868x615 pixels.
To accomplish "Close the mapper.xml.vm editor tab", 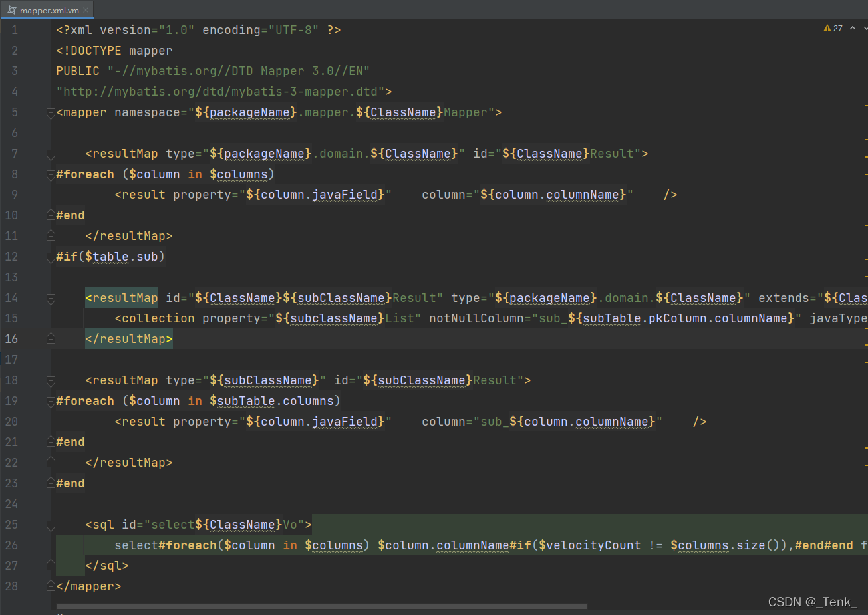I will (x=86, y=10).
